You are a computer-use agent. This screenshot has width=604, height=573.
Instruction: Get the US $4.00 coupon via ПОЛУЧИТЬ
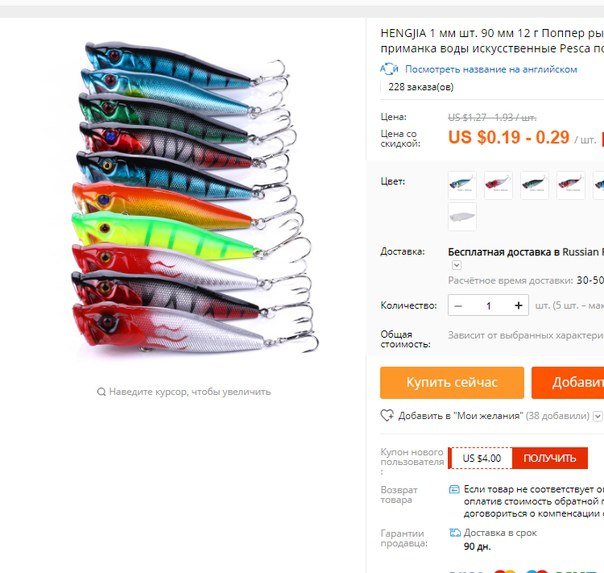(x=550, y=458)
